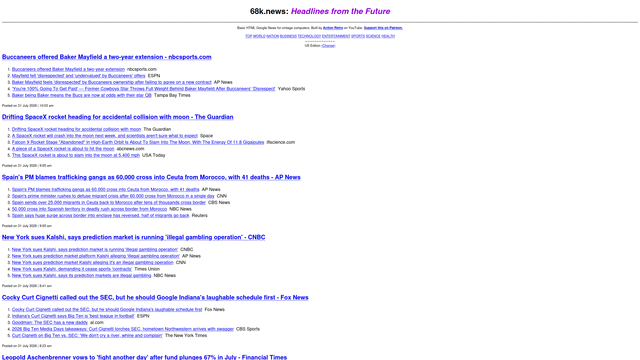640x360 pixels.
Task: Open Tampa Bay Times Baker being Baker article
Action: pos(82,95)
